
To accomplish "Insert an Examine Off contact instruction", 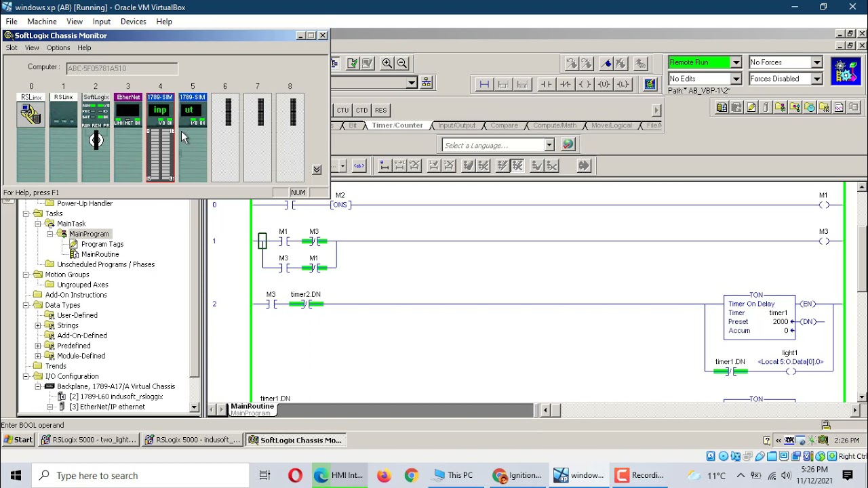I will click(565, 84).
